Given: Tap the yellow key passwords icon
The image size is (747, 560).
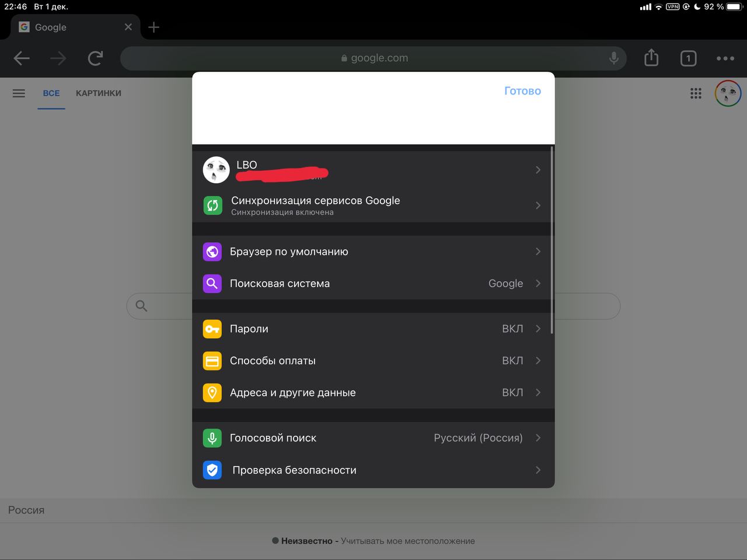Looking at the screenshot, I should pyautogui.click(x=212, y=329).
